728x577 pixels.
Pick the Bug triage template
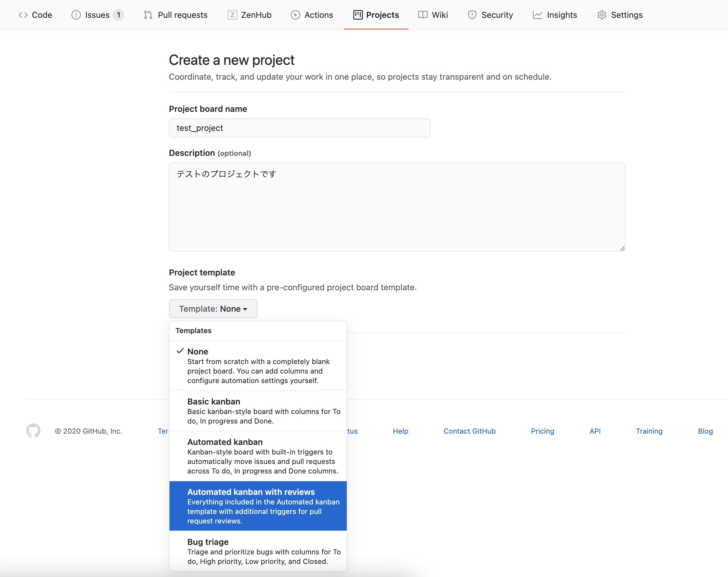coord(258,551)
